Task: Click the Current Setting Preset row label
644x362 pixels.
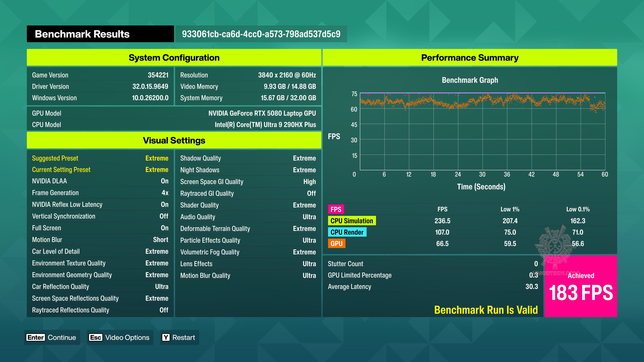Action: [x=61, y=170]
